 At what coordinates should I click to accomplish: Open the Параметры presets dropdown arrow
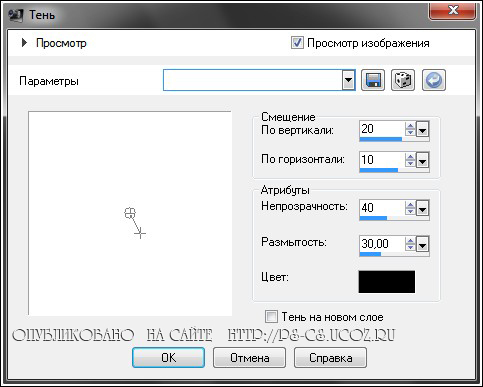348,80
